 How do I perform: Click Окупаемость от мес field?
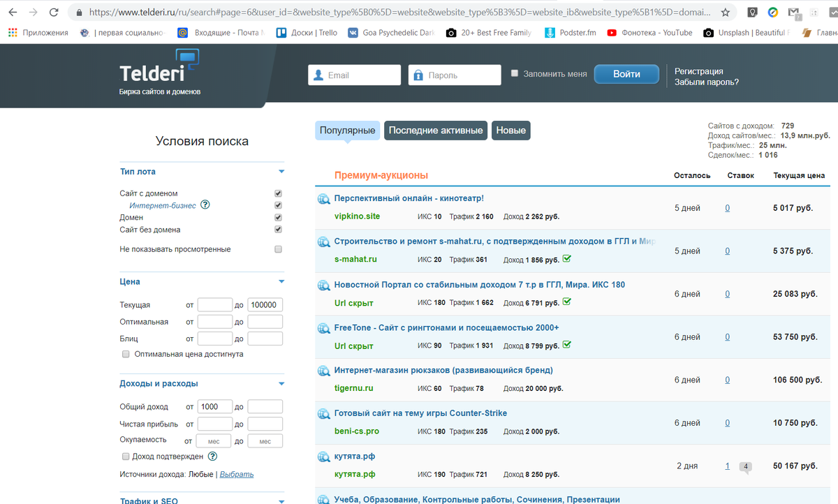[215, 441]
